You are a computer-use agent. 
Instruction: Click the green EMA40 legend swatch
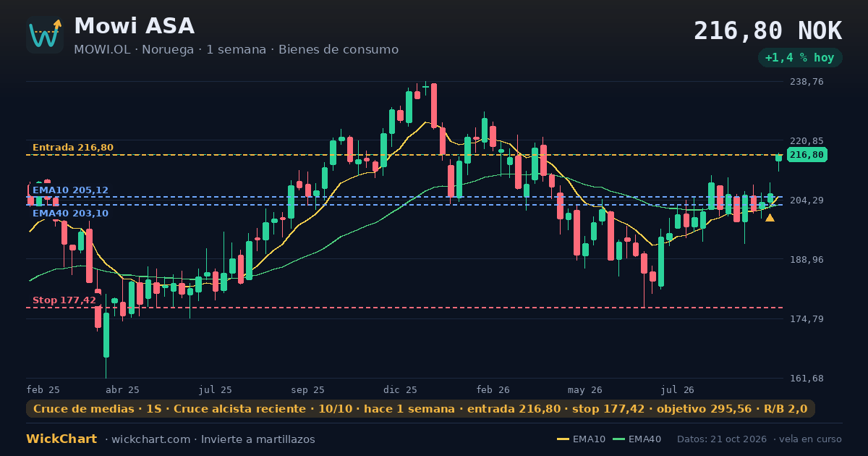click(618, 439)
